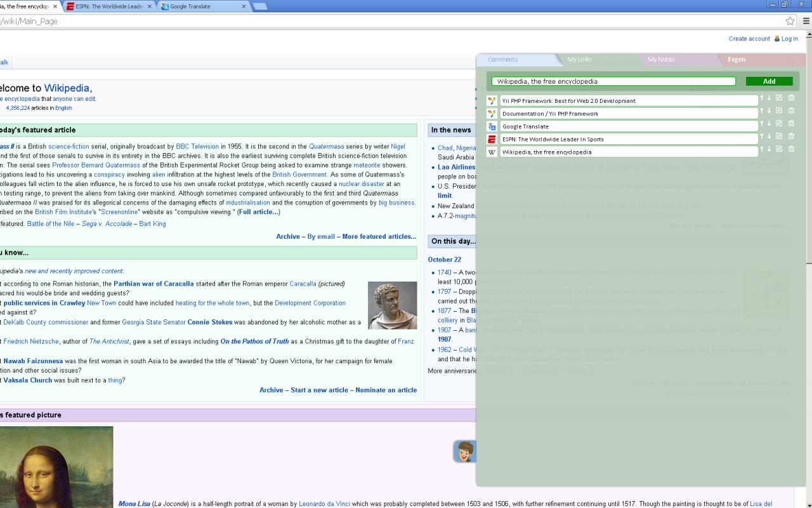Edit the Google Translate link entry

click(x=779, y=123)
